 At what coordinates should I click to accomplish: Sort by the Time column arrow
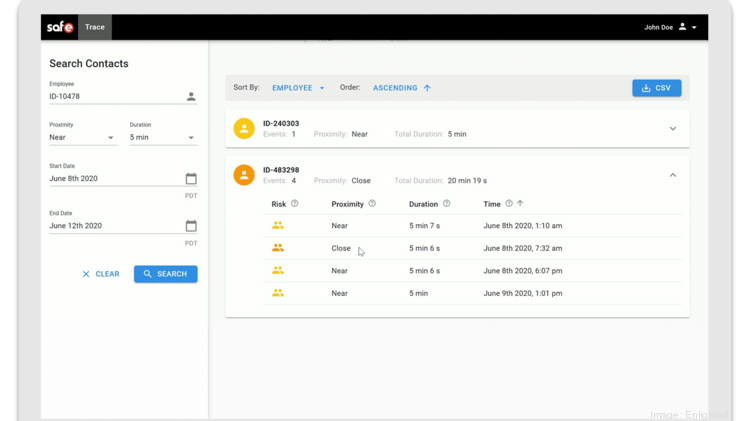pos(520,204)
